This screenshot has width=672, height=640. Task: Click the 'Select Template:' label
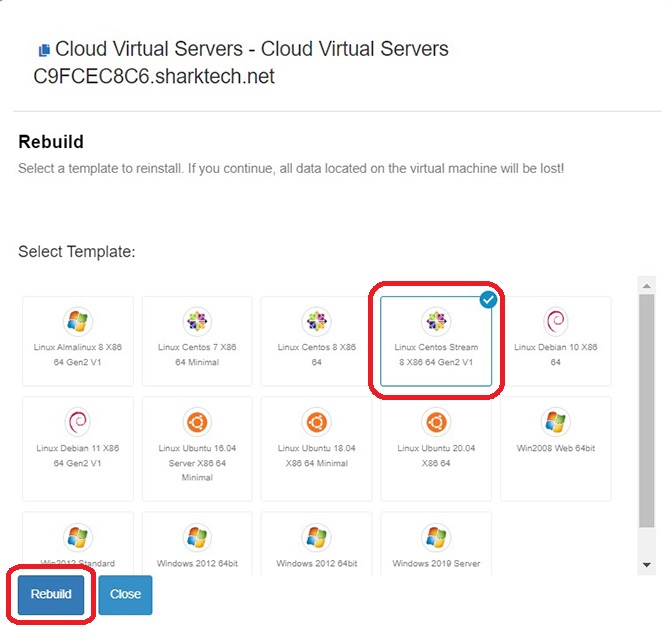[x=77, y=252]
